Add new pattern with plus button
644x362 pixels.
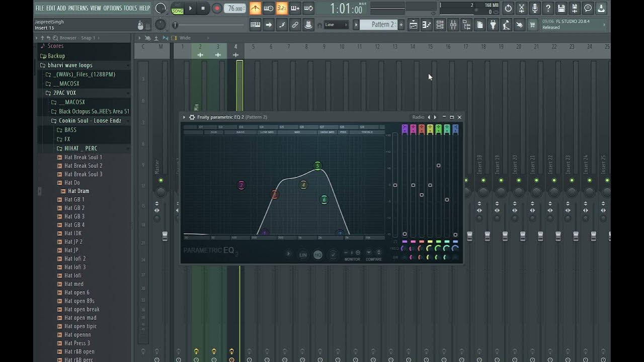coord(401,25)
